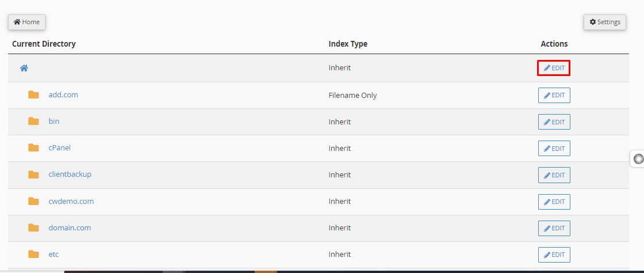Edit the clientbackup directory index setting
This screenshot has width=644, height=273.
[x=554, y=175]
